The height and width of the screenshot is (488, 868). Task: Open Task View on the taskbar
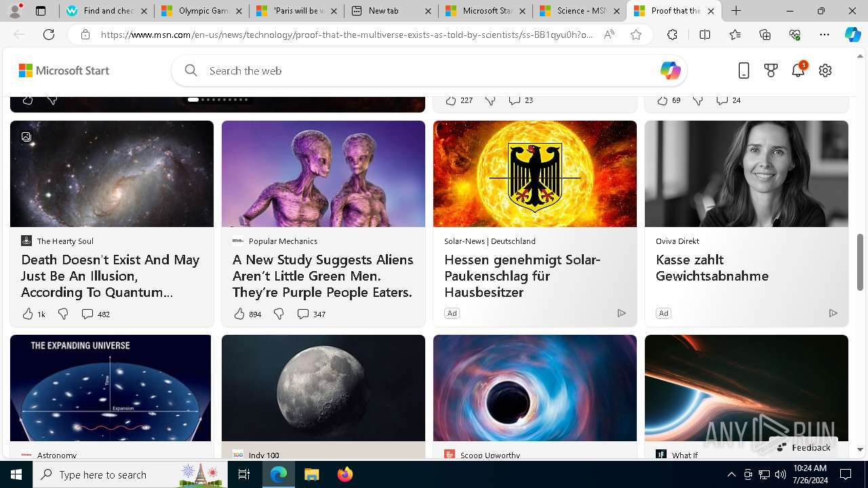(244, 474)
